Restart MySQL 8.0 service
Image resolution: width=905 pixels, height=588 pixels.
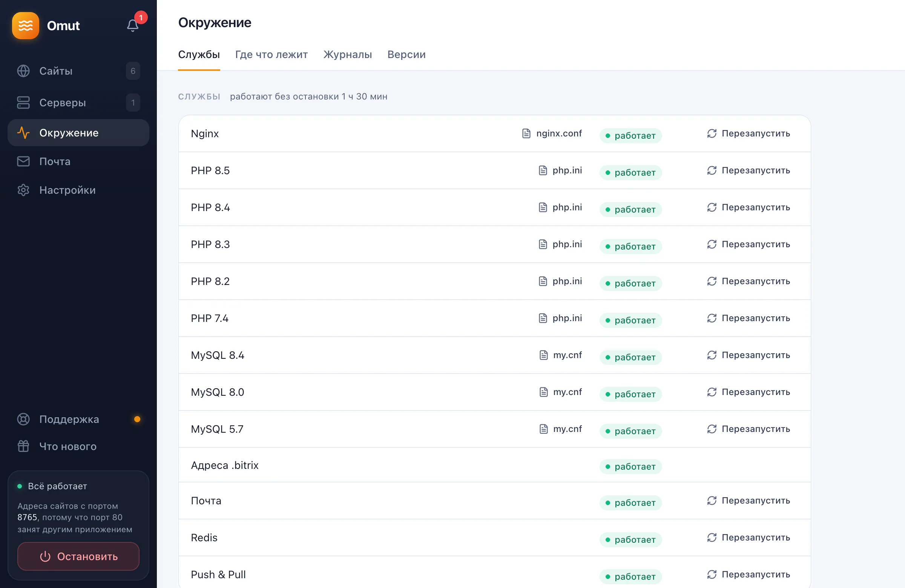coord(749,392)
